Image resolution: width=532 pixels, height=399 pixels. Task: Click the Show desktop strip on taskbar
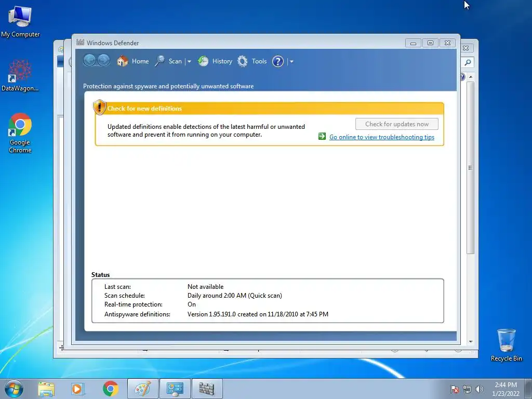tap(528, 389)
